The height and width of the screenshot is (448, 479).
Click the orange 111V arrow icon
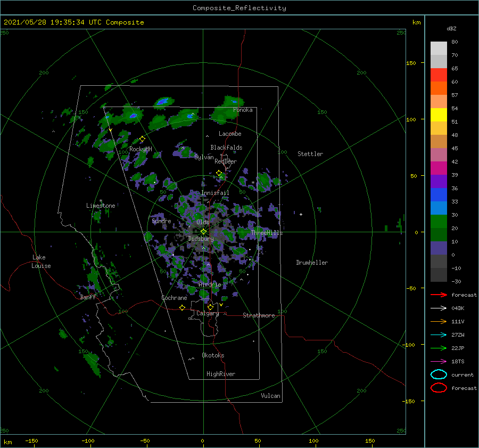click(x=439, y=321)
